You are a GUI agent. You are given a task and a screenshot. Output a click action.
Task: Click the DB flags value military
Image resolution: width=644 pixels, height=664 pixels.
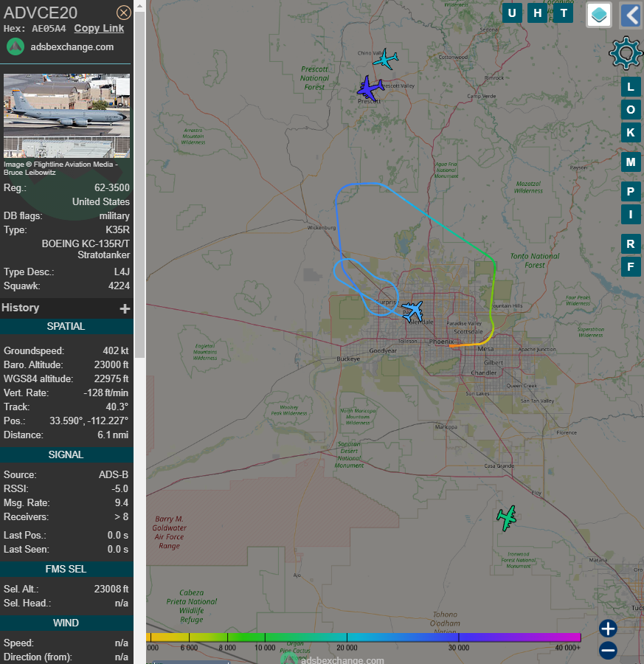[114, 216]
